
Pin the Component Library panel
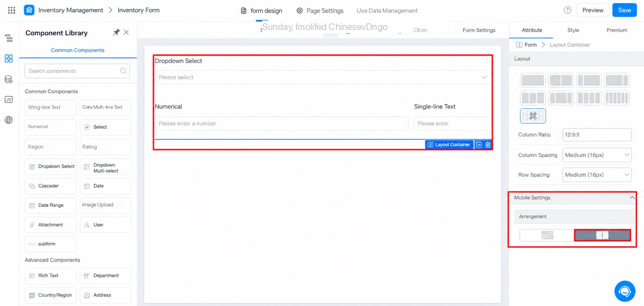pyautogui.click(x=116, y=32)
